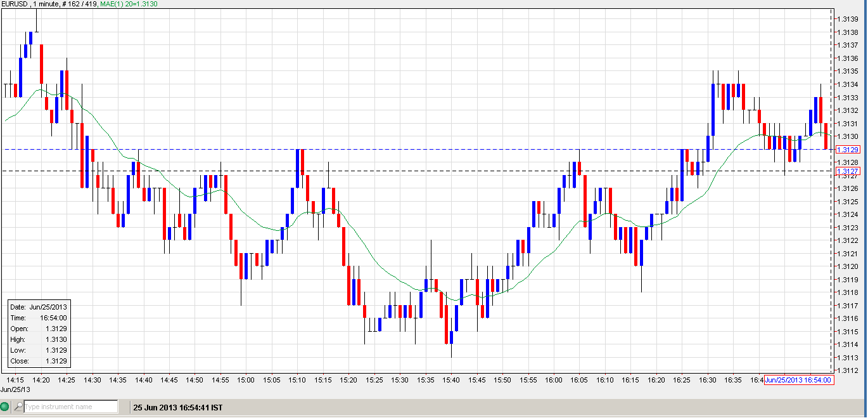Viewport: 868px width, 418px height.
Task: Click the Open 1.3129 row in data box
Action: coord(39,329)
